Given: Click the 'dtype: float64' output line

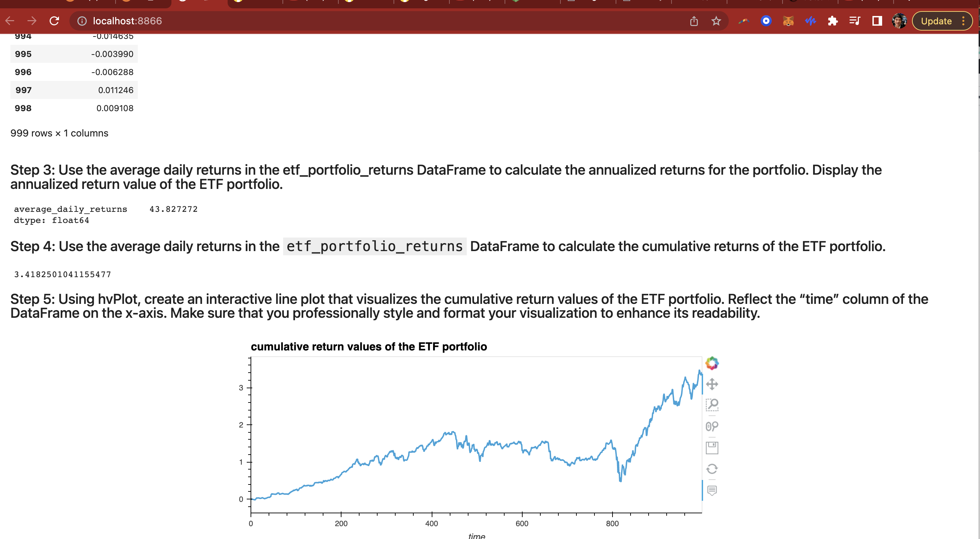Looking at the screenshot, I should (51, 220).
